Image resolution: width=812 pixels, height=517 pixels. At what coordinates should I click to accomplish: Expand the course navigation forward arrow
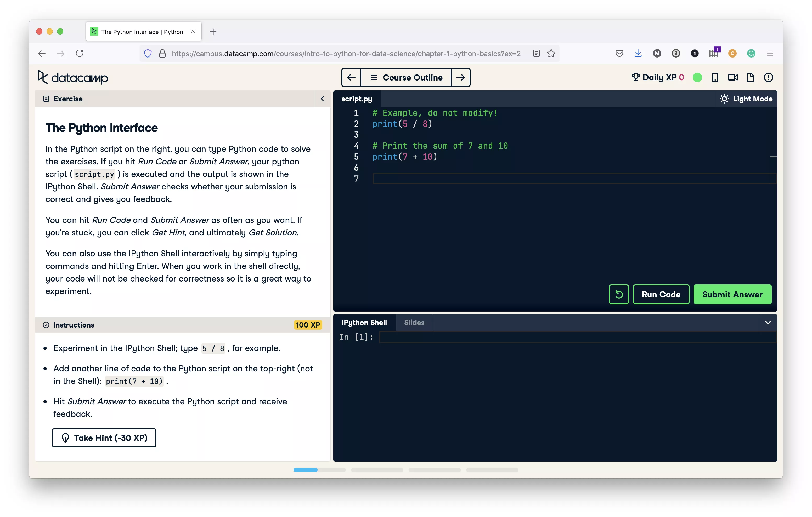(461, 77)
